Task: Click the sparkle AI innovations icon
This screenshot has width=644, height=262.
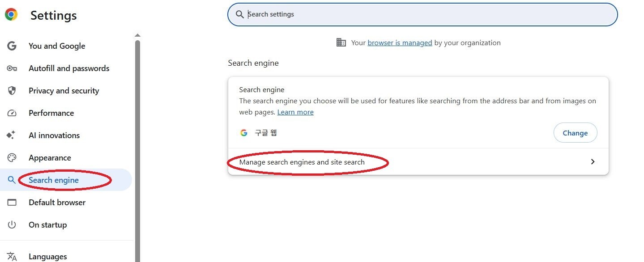Action: pyautogui.click(x=11, y=135)
